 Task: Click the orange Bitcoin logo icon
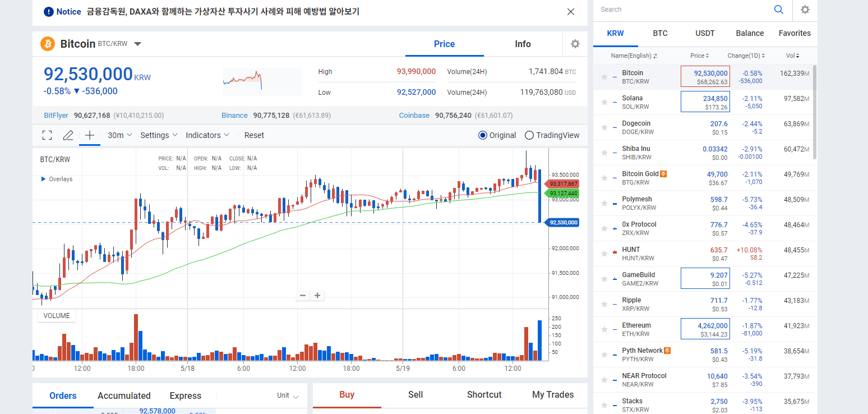point(48,44)
